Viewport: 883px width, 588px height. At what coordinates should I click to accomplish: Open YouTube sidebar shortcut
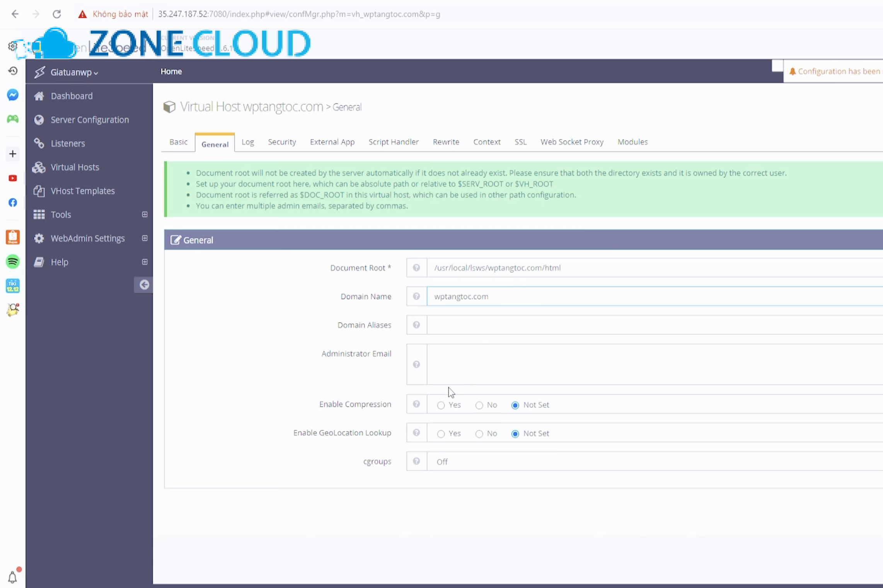tap(13, 178)
